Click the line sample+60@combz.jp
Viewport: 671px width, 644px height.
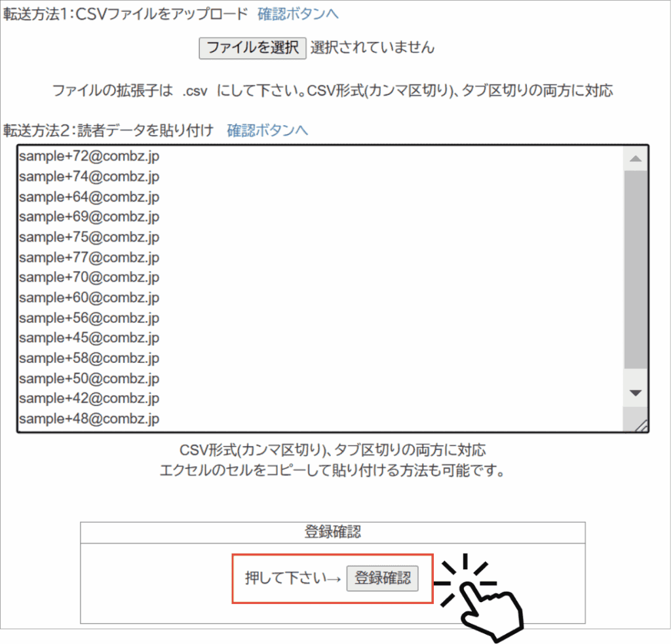[x=89, y=297]
